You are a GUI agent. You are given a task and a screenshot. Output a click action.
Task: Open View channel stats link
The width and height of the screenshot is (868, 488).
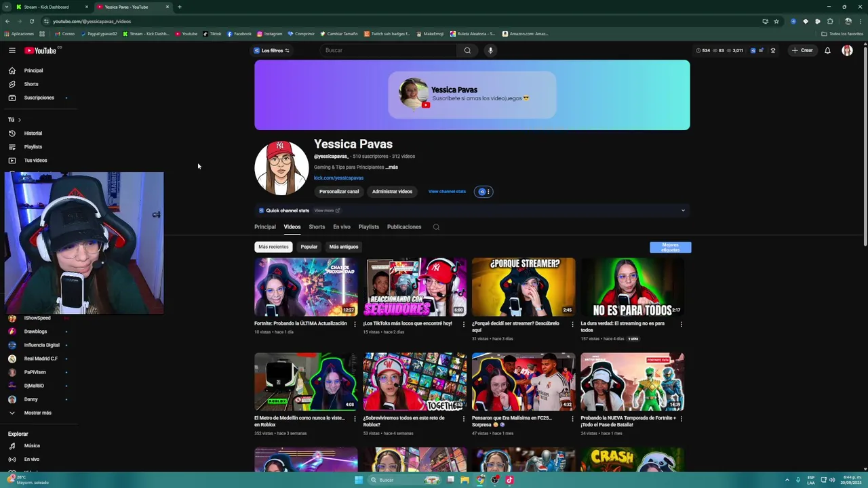447,192
